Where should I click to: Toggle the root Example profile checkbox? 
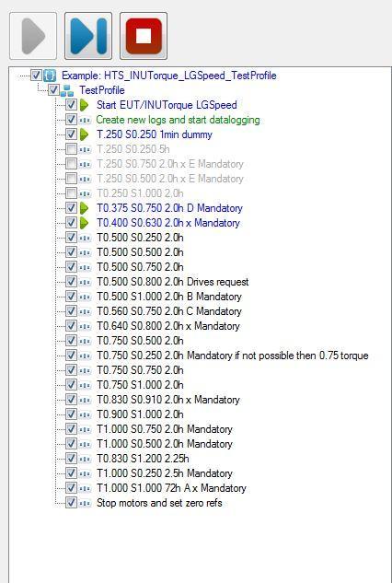point(36,76)
